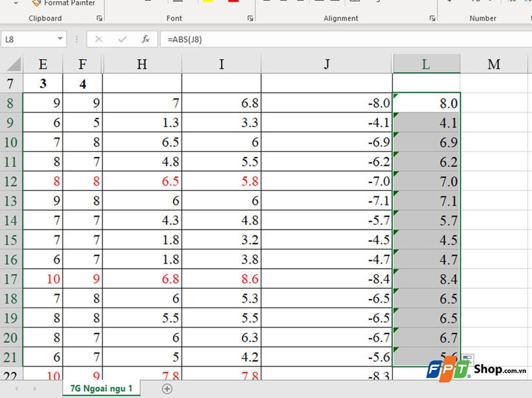Cancel entry with the formula bar X icon

97,39
